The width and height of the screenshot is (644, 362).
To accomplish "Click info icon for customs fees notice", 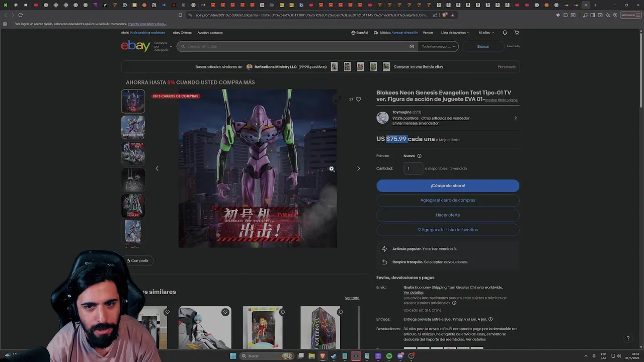I will pos(454,303).
